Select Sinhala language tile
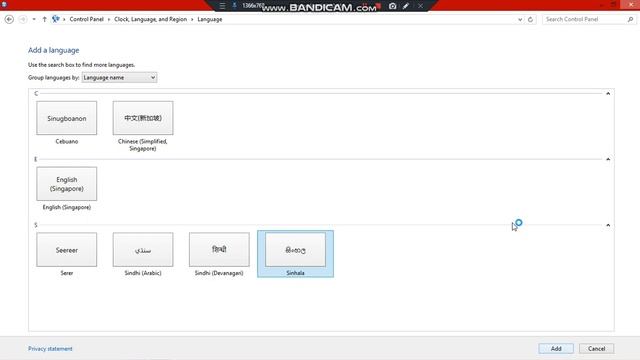640x360 pixels. click(x=296, y=254)
